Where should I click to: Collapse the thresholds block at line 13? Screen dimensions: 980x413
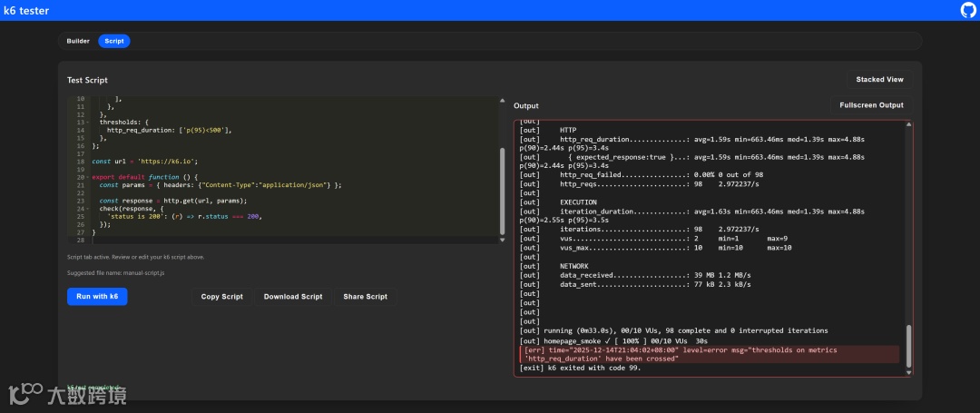click(x=87, y=123)
